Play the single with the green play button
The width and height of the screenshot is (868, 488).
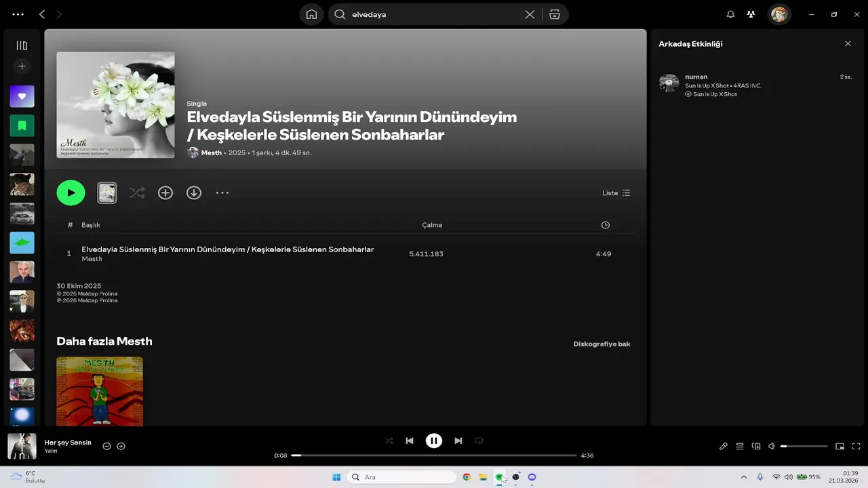[71, 193]
